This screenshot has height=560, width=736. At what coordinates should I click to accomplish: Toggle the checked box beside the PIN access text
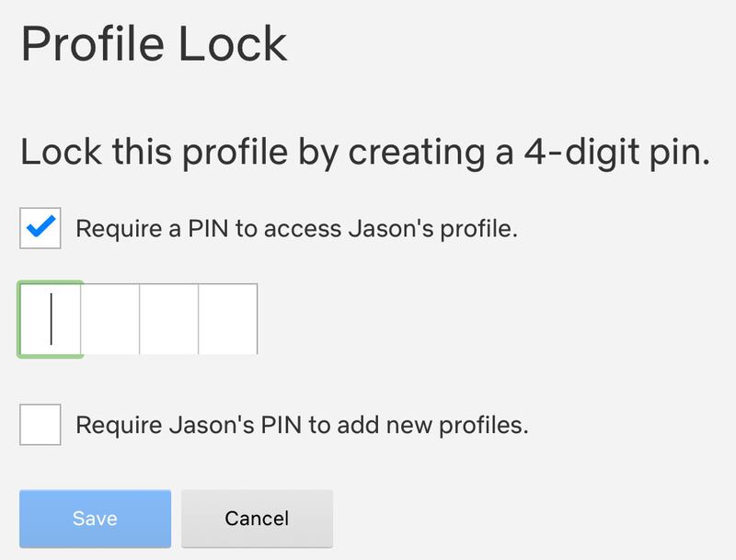[40, 228]
